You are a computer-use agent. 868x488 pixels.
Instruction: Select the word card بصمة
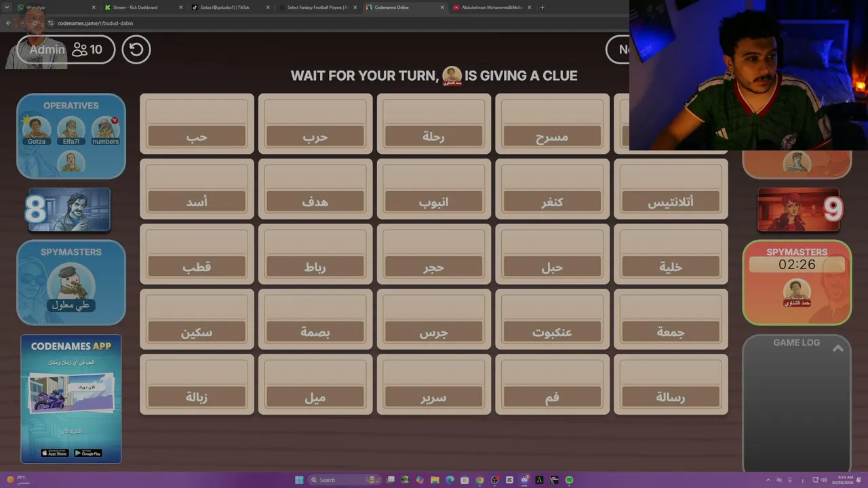point(315,319)
